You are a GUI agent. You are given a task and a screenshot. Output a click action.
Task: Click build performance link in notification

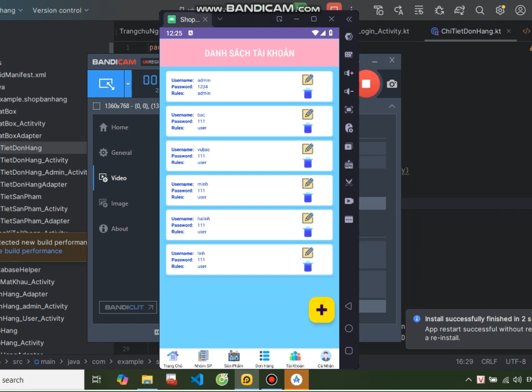click(x=31, y=251)
